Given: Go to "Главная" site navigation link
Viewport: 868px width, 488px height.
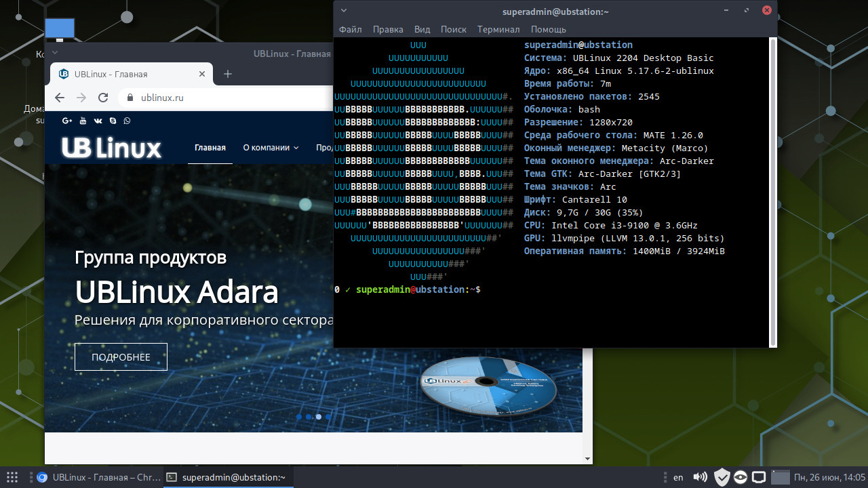Looking at the screenshot, I should [x=210, y=148].
